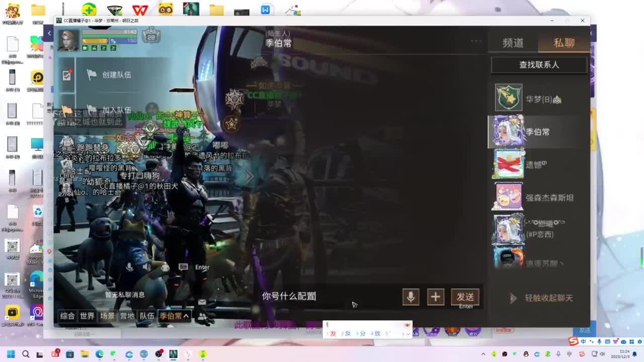This screenshot has height=362, width=644.
Task: Click 轻触收起聊天 to collapse chat
Action: (542, 298)
